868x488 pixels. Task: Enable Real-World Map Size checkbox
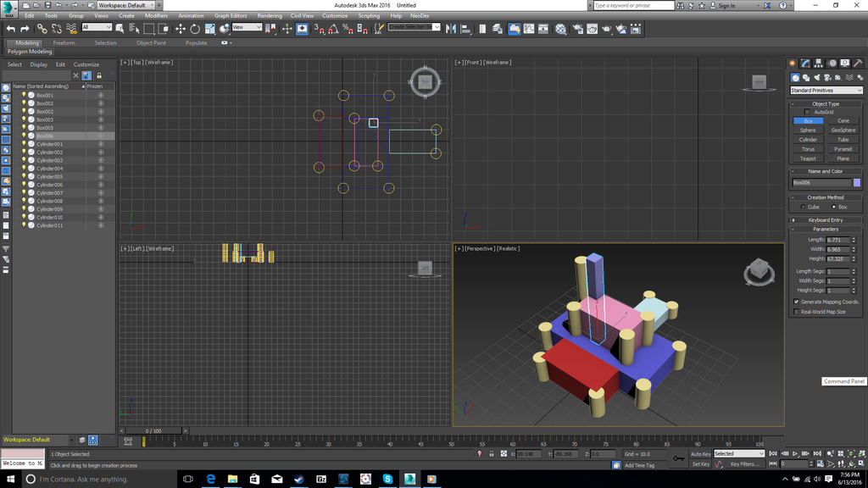pos(796,312)
